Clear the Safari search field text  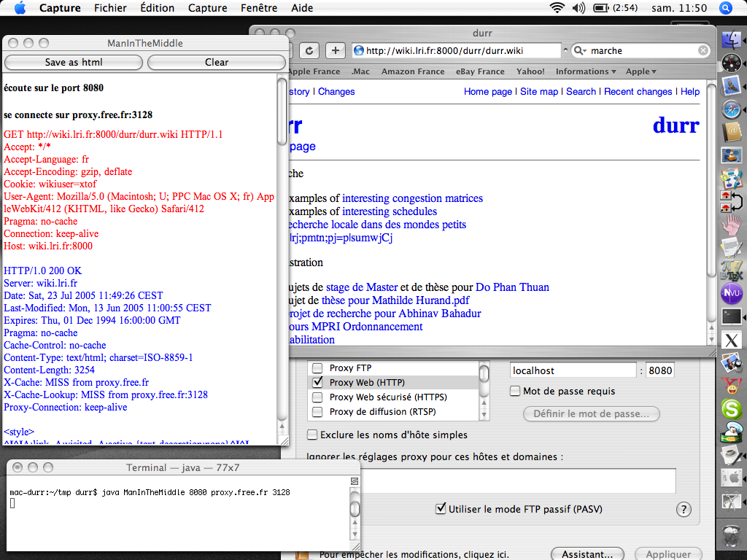coord(703,51)
